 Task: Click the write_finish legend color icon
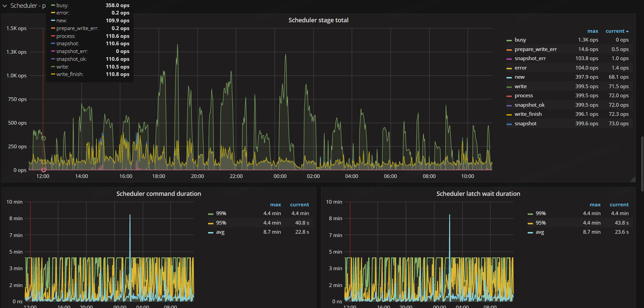509,114
